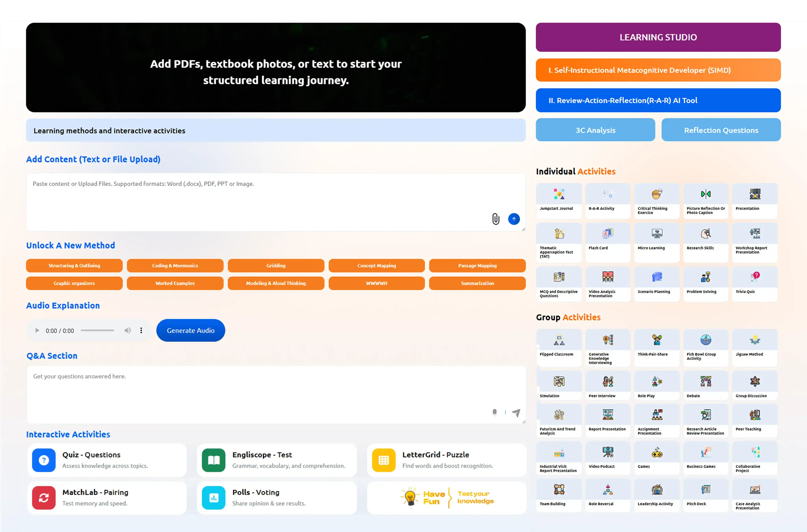Expand the Self-Instructional Metacognitive Developer section
The height and width of the screenshot is (532, 807).
[658, 70]
